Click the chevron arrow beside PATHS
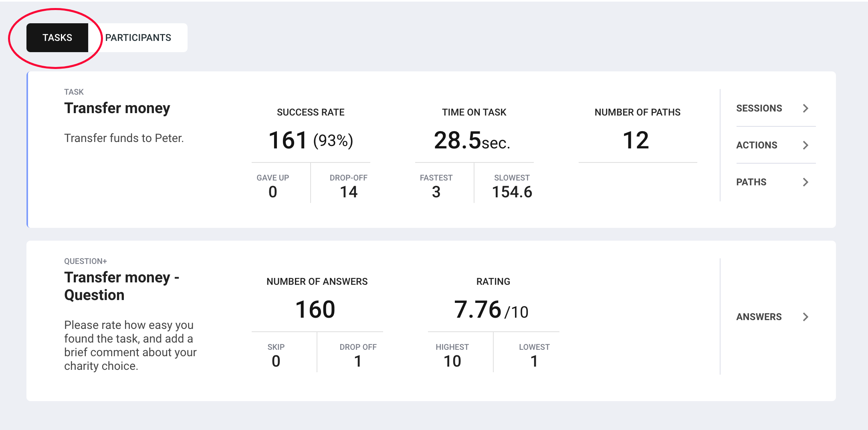This screenshot has height=430, width=868. point(805,182)
